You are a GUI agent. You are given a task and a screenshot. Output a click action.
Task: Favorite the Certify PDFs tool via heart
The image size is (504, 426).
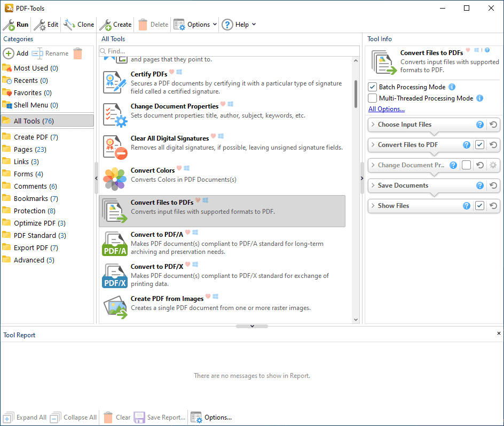click(171, 72)
